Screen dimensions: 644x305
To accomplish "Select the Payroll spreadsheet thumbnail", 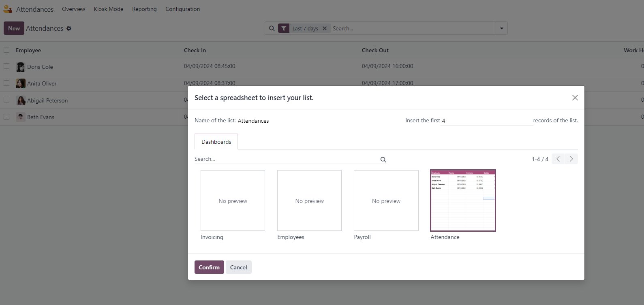I will [x=386, y=200].
